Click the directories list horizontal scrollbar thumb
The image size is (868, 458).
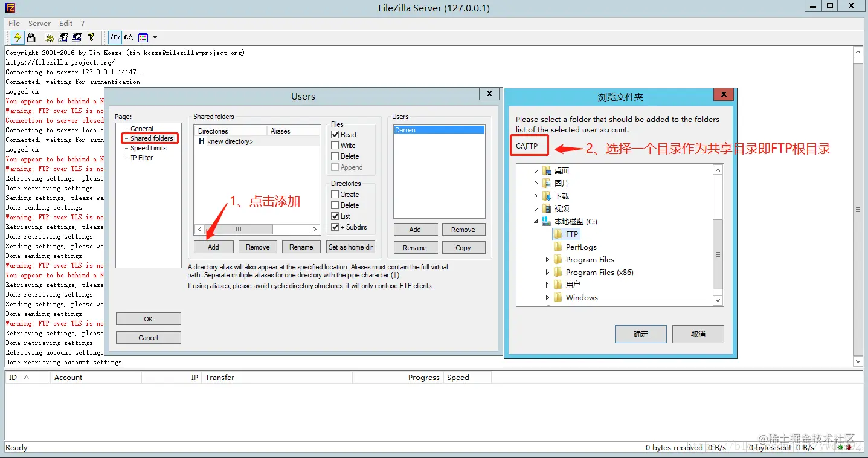pos(239,230)
